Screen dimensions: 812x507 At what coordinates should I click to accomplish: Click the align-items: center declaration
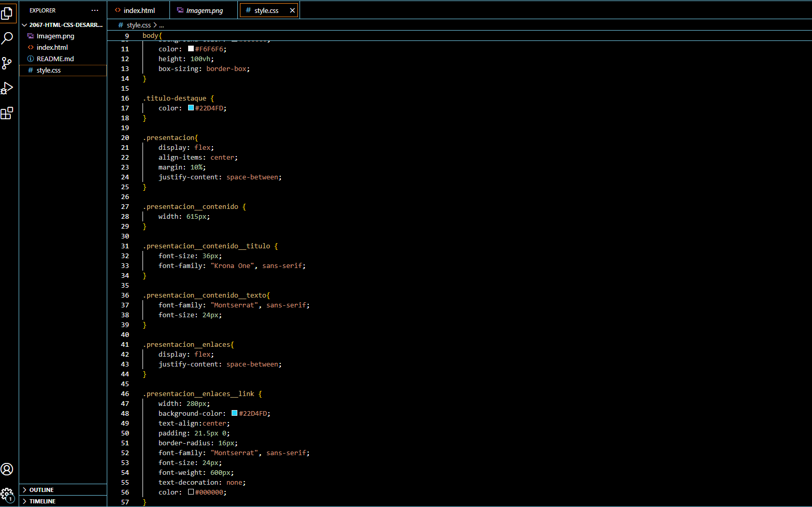pyautogui.click(x=198, y=157)
